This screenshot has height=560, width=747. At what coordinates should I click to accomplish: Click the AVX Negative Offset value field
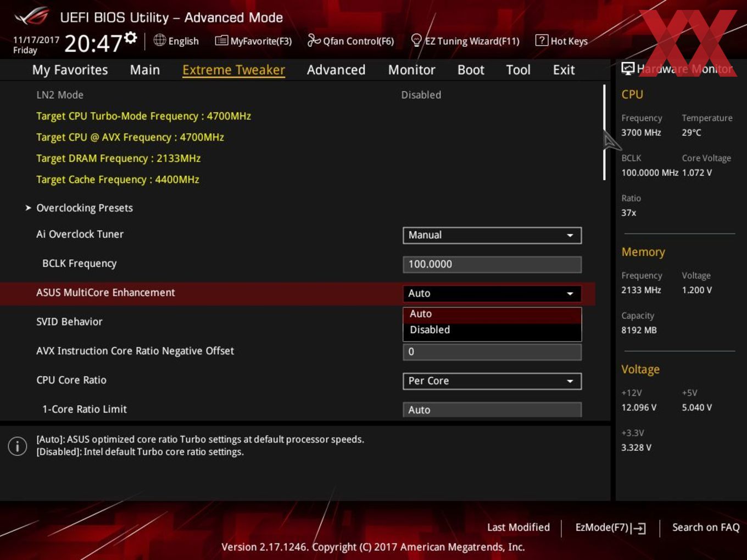point(492,352)
